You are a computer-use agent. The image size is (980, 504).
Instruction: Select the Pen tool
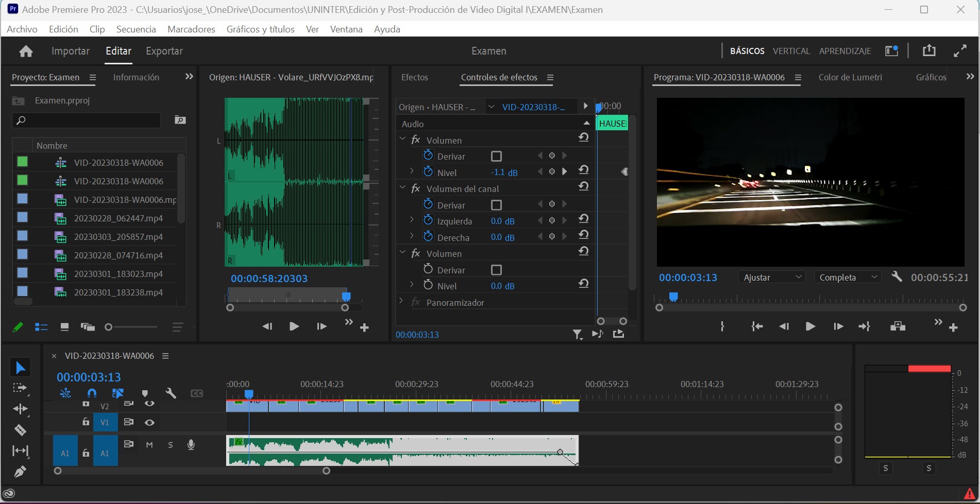[20, 472]
